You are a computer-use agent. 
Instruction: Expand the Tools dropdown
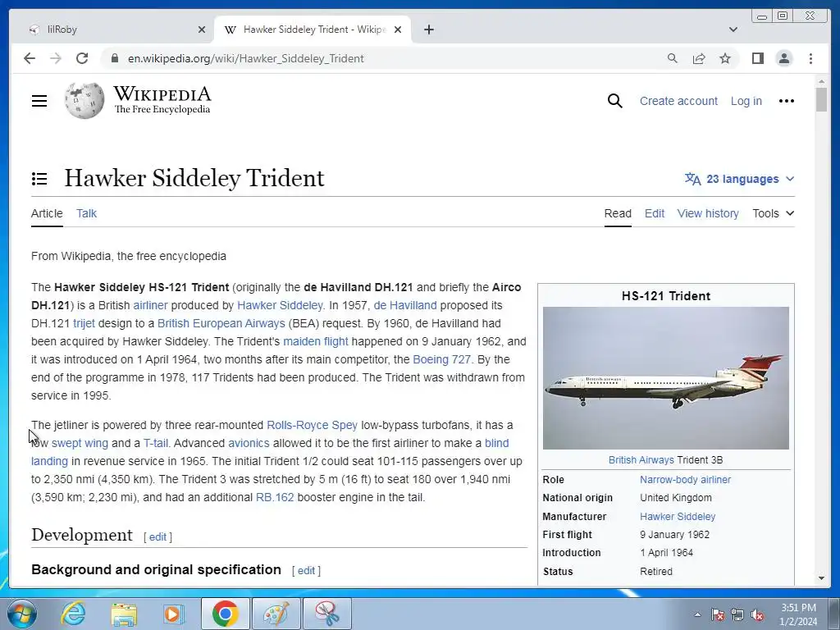773,213
